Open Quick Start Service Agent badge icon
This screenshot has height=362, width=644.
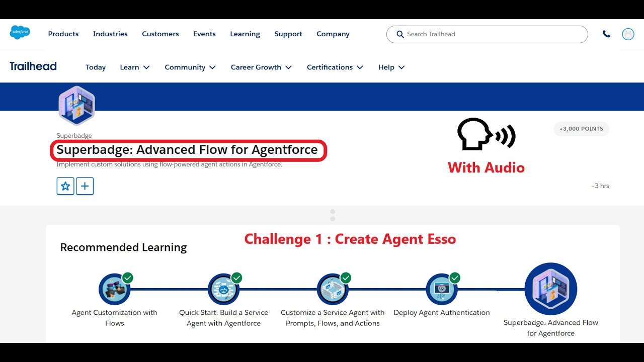(223, 289)
